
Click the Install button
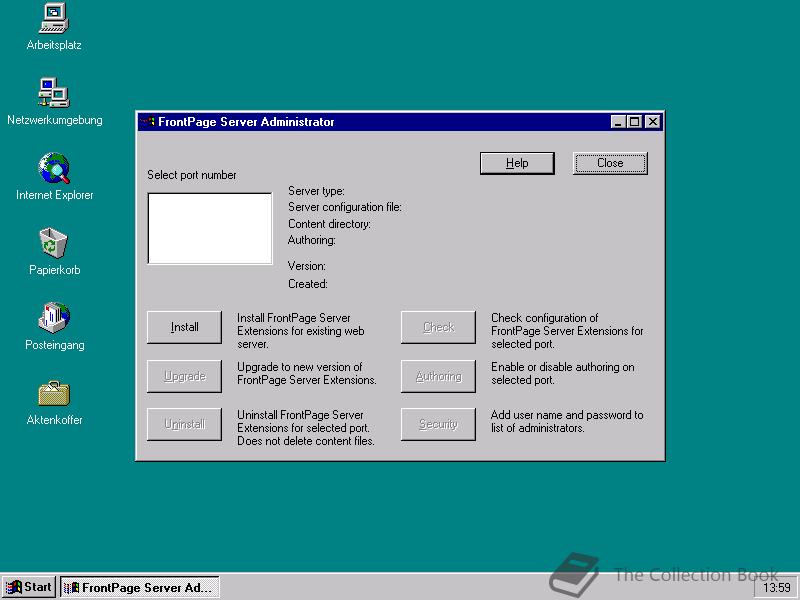tap(184, 327)
